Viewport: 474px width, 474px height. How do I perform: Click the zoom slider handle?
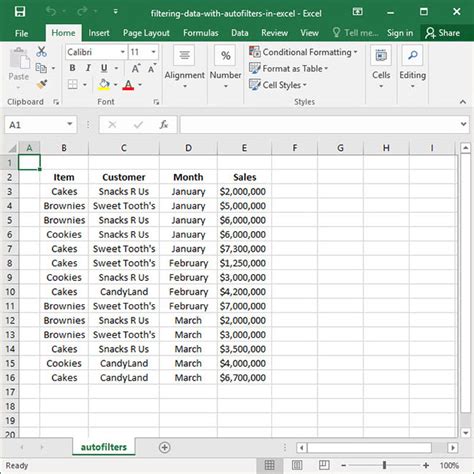(384, 465)
